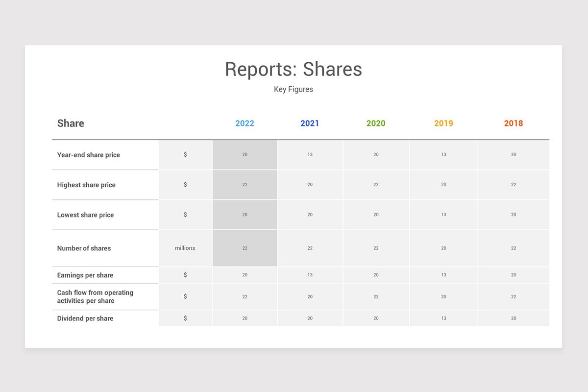Select the 2018 column header
Screen dimensions: 588x392
click(513, 123)
